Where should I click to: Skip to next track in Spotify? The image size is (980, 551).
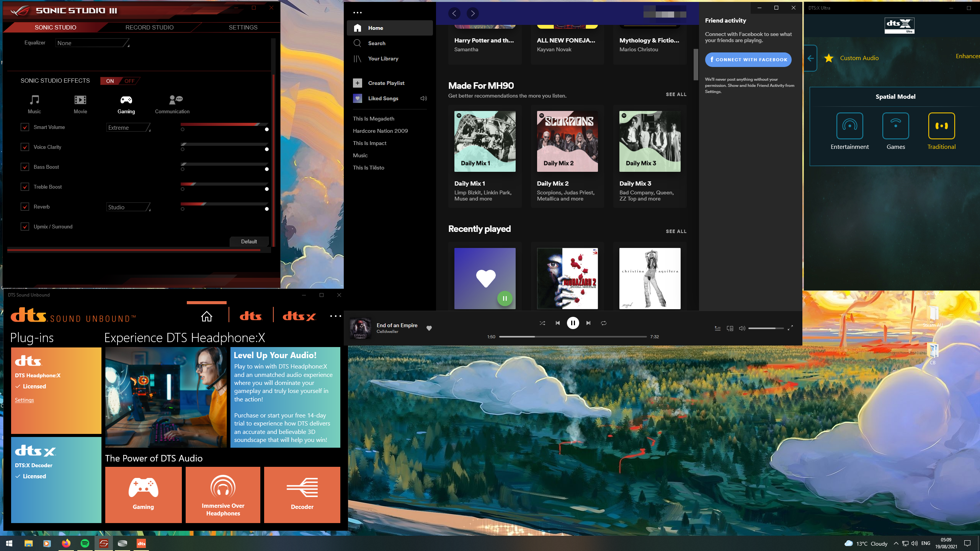[588, 323]
